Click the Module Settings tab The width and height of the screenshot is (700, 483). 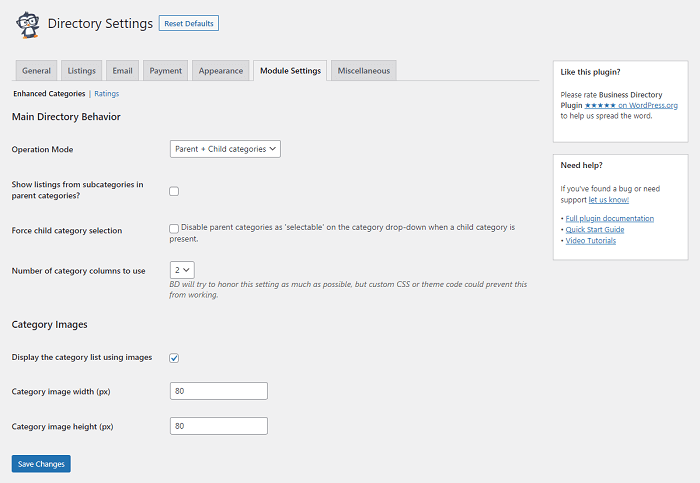[290, 71]
